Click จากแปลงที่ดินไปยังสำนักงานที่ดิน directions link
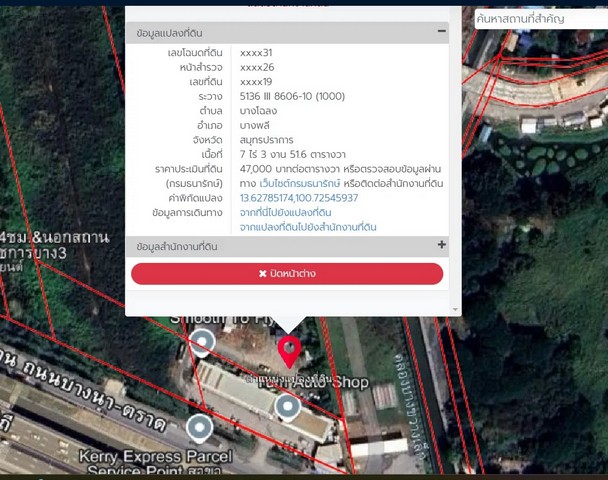This screenshot has height=480, width=608. (x=308, y=227)
